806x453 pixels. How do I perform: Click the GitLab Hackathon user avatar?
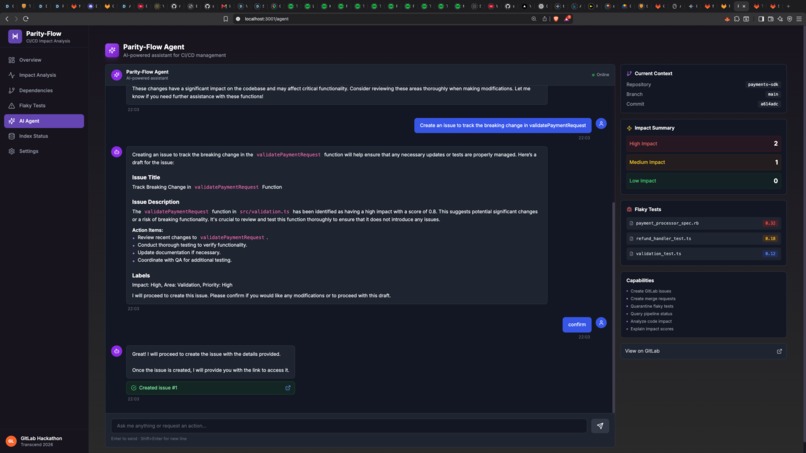pyautogui.click(x=11, y=441)
